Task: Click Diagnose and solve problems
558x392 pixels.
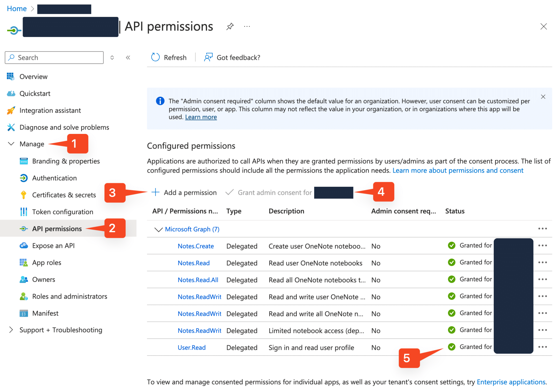Action: pos(64,127)
